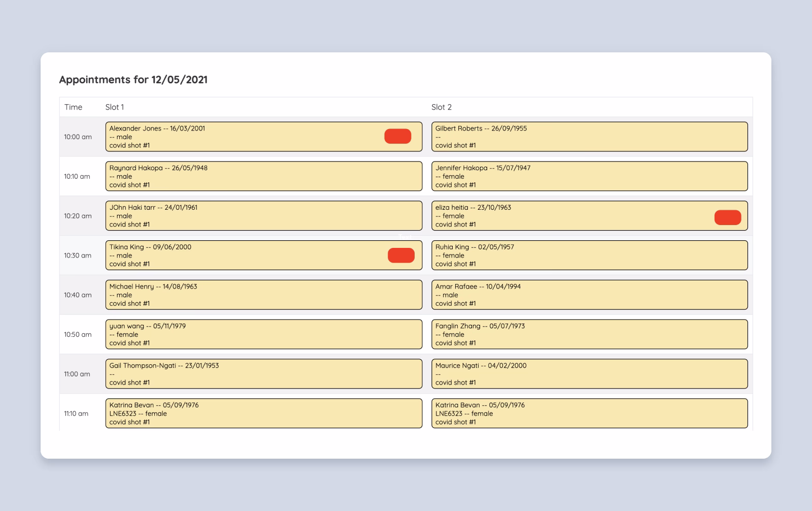The image size is (812, 511).
Task: Click the Slot 2 column header
Action: (x=442, y=107)
